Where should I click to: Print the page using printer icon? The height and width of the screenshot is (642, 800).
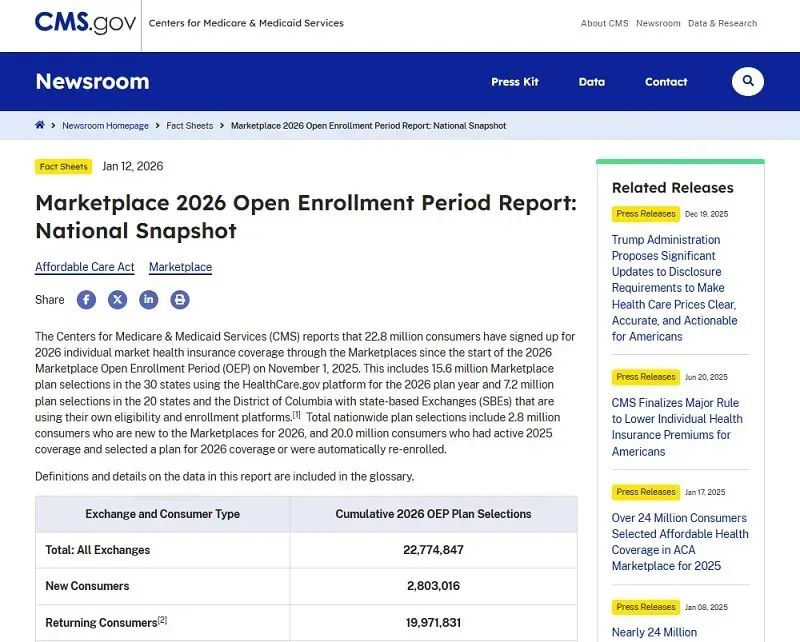tap(179, 299)
